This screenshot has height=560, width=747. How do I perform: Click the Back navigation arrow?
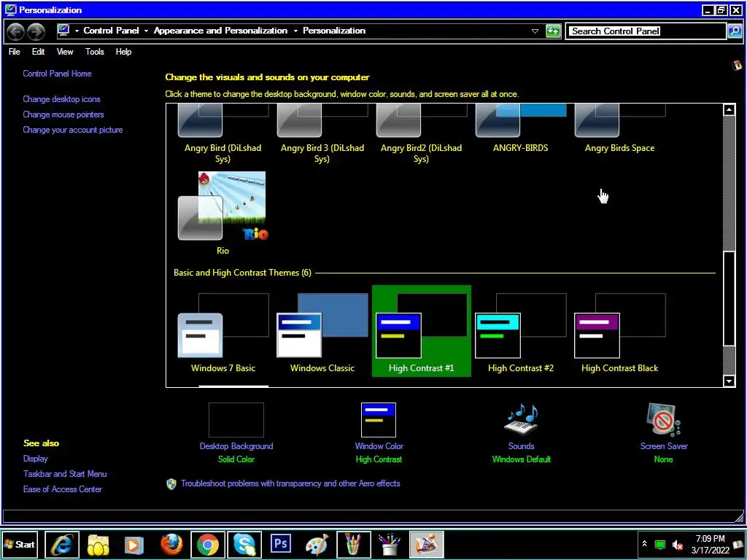click(16, 31)
